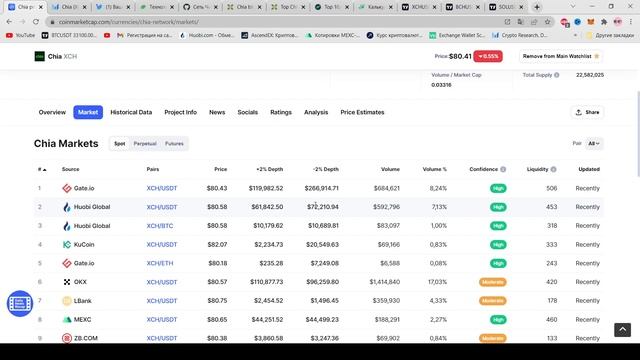Open the Ratings tab
The width and height of the screenshot is (640, 360).
coord(281,112)
